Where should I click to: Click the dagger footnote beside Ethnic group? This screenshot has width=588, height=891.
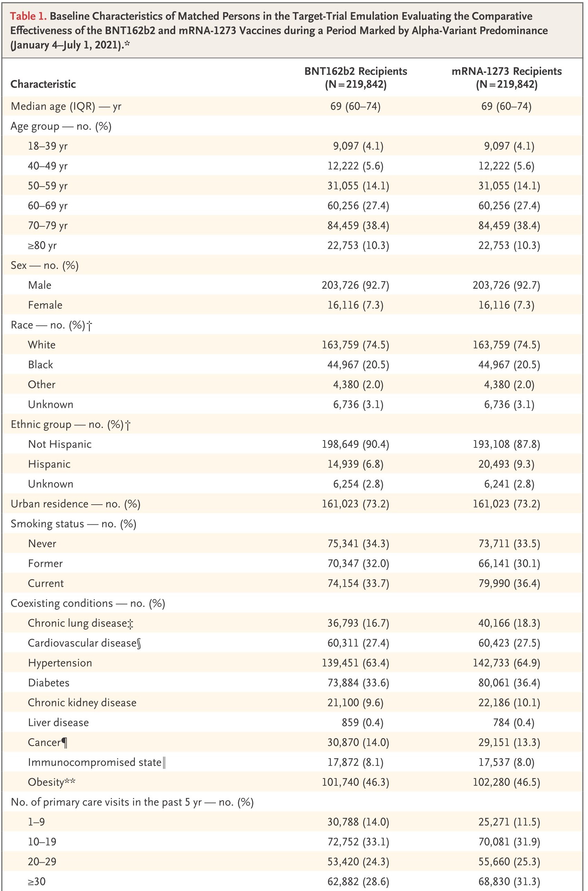pos(128,425)
